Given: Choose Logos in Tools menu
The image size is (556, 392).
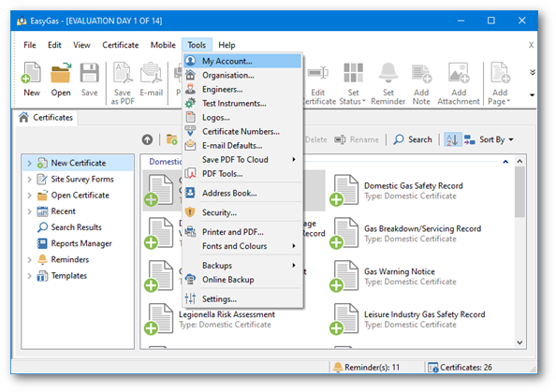Looking at the screenshot, I should click(242, 117).
